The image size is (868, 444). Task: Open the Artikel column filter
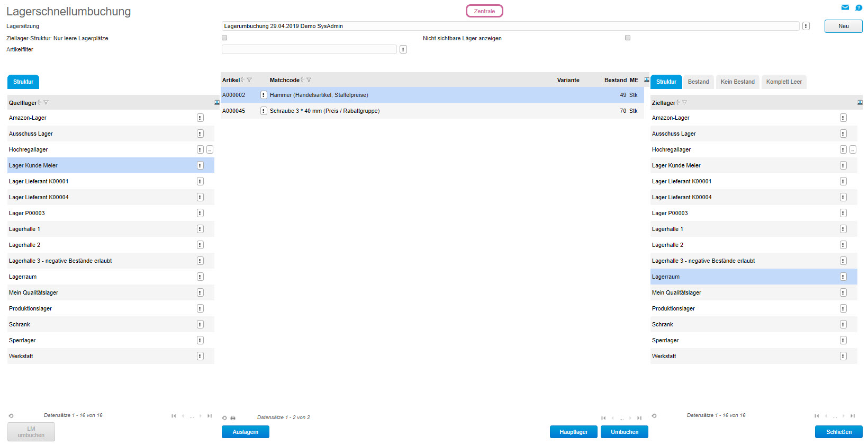pyautogui.click(x=249, y=80)
